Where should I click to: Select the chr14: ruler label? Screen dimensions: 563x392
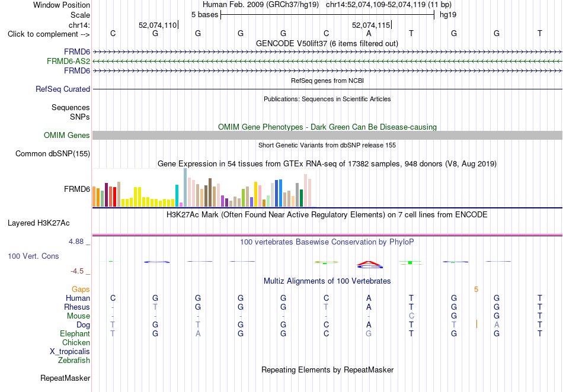pos(79,25)
